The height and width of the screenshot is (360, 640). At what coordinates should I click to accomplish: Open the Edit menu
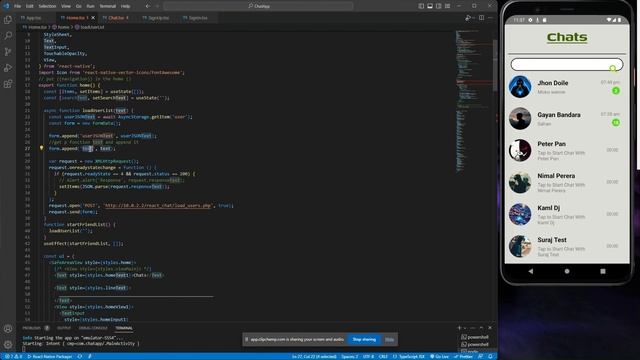click(x=30, y=6)
